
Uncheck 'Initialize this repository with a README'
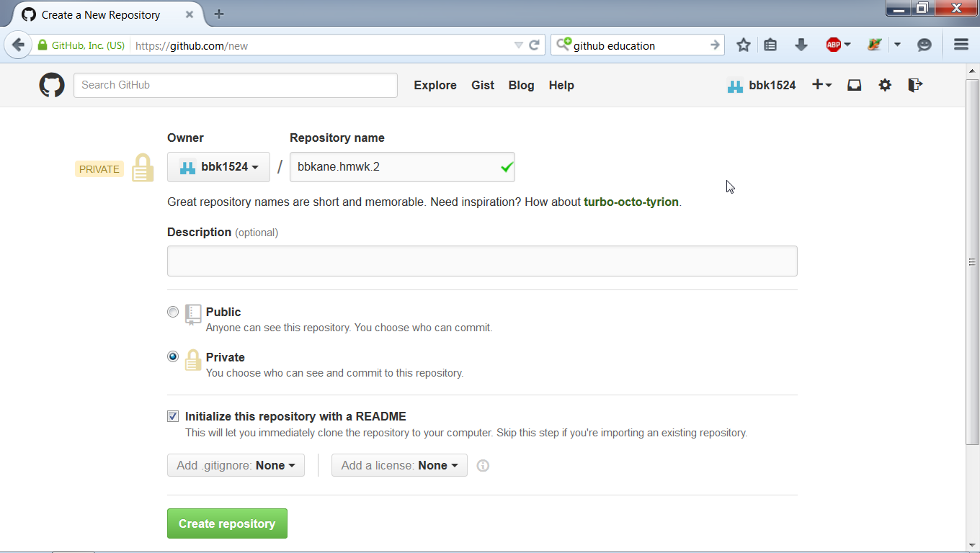173,415
